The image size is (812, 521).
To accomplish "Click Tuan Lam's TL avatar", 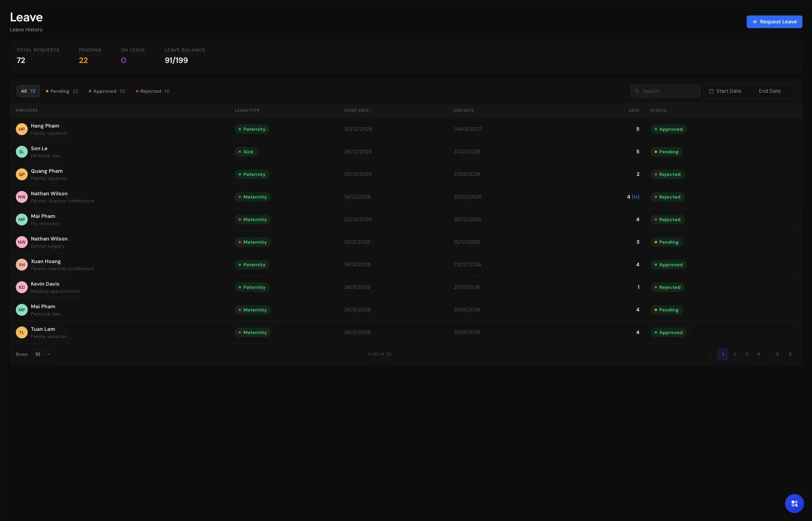I will point(22,332).
